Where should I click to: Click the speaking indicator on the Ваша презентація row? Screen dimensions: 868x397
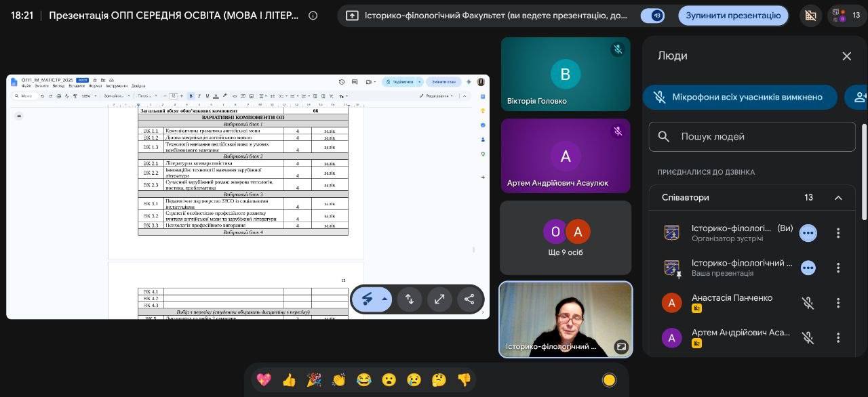[x=808, y=268]
